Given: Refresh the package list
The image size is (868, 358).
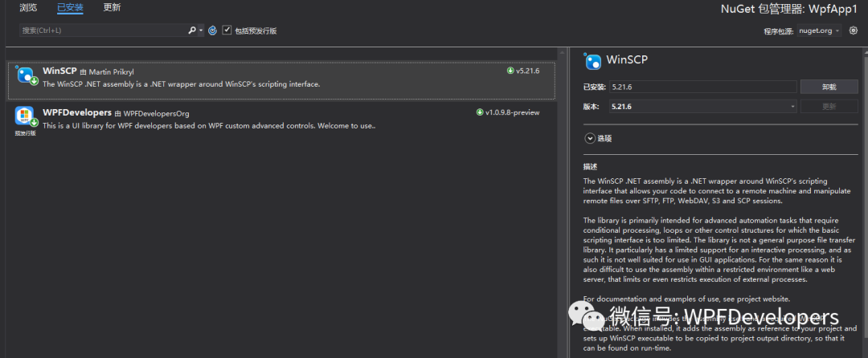Looking at the screenshot, I should 212,31.
